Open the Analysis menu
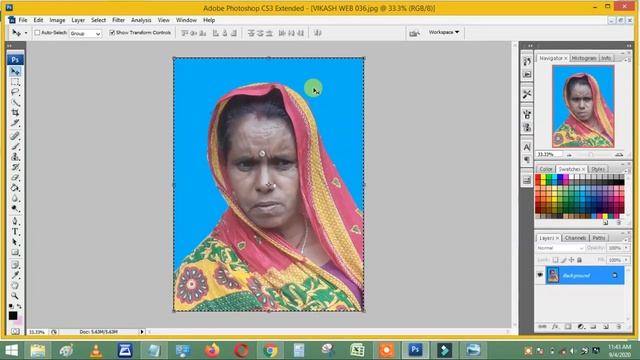 141,20
